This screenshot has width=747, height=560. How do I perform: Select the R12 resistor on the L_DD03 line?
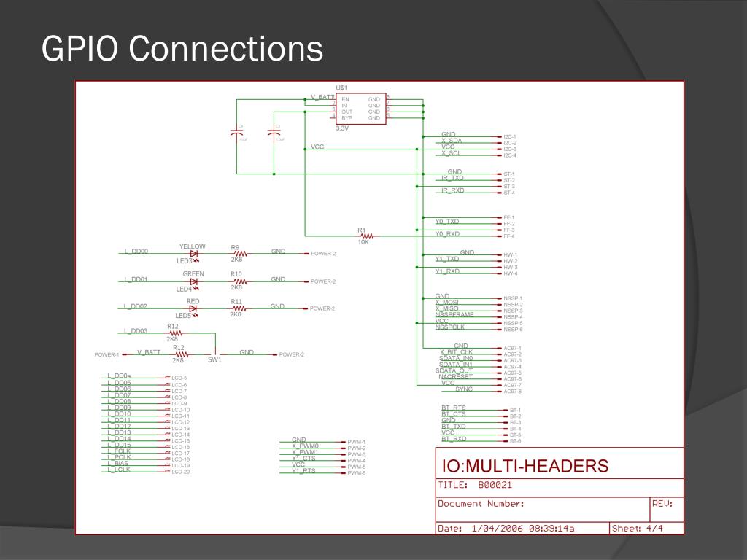[x=175, y=333]
